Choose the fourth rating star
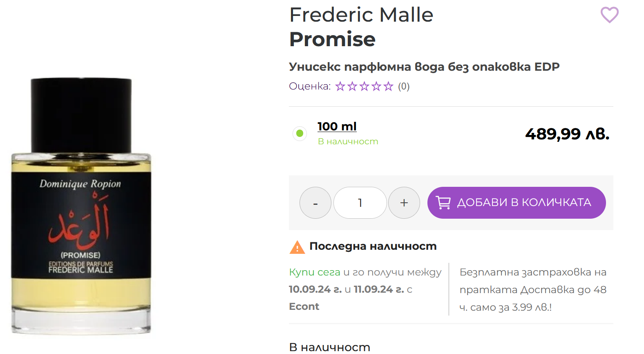The width and height of the screenshot is (644, 354). click(376, 86)
